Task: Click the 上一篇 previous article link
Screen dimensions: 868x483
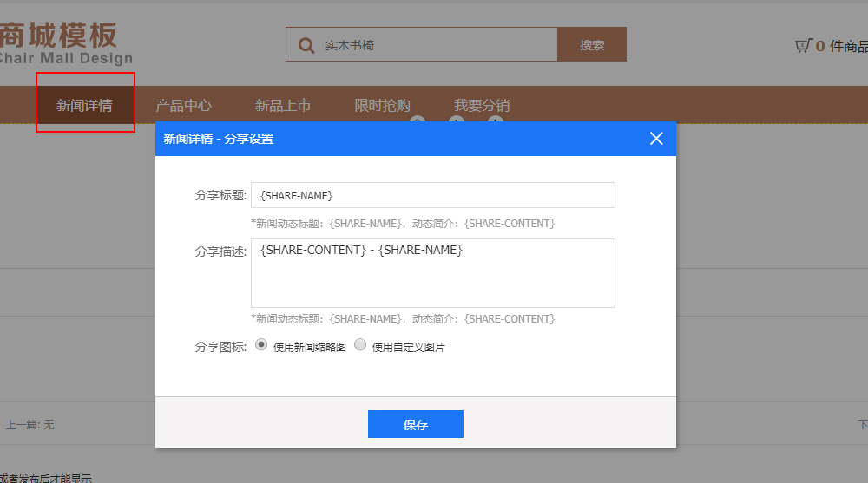Action: pos(30,425)
